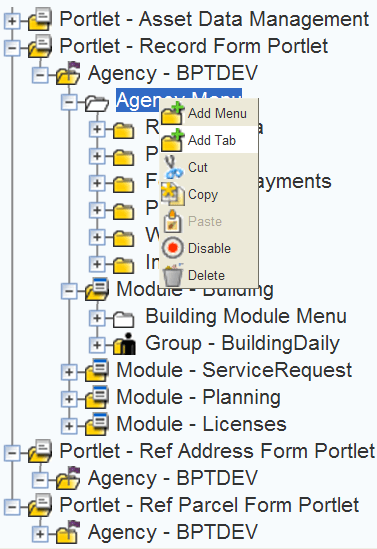377x549 pixels.
Task: Click the Module - Licenses folder icon
Action: [97, 424]
